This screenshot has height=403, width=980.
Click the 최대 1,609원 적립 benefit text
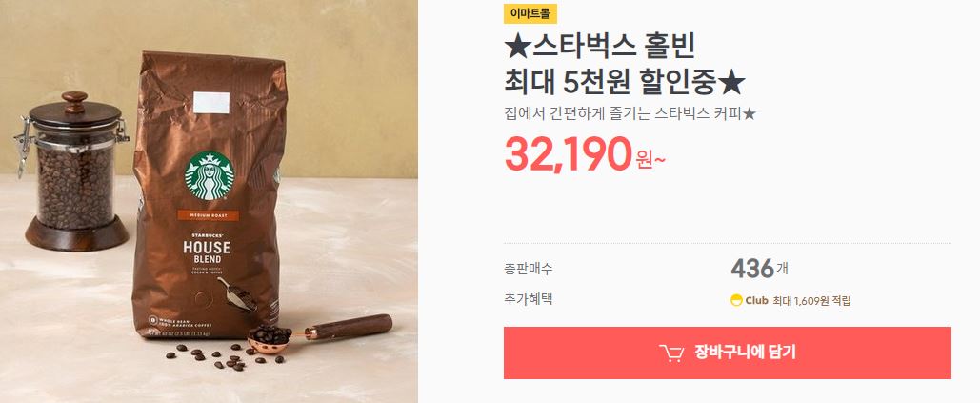point(811,301)
